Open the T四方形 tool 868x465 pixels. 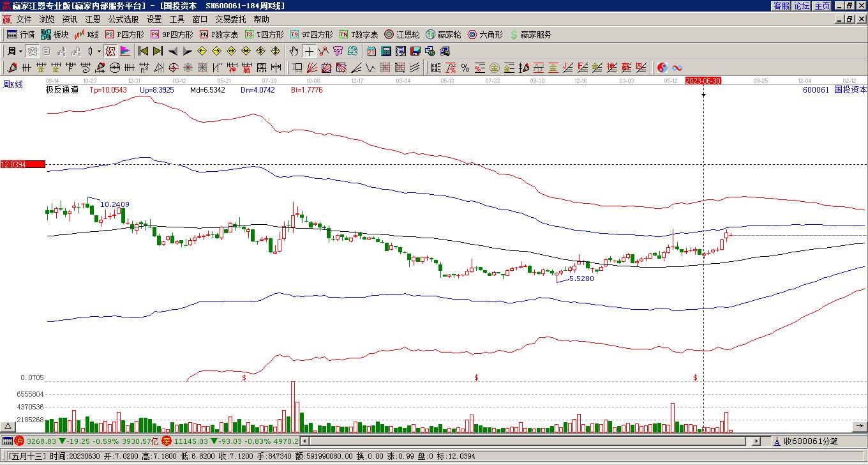(x=264, y=34)
